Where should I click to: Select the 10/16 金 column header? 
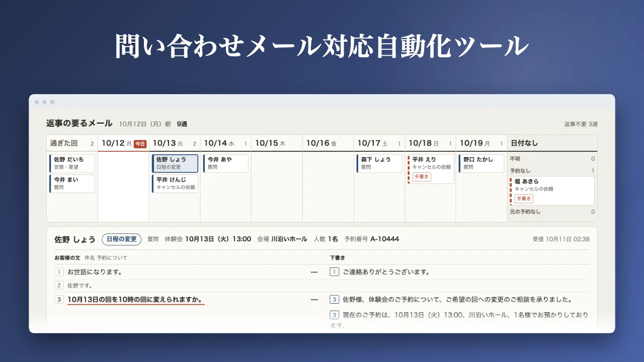[x=328, y=143]
